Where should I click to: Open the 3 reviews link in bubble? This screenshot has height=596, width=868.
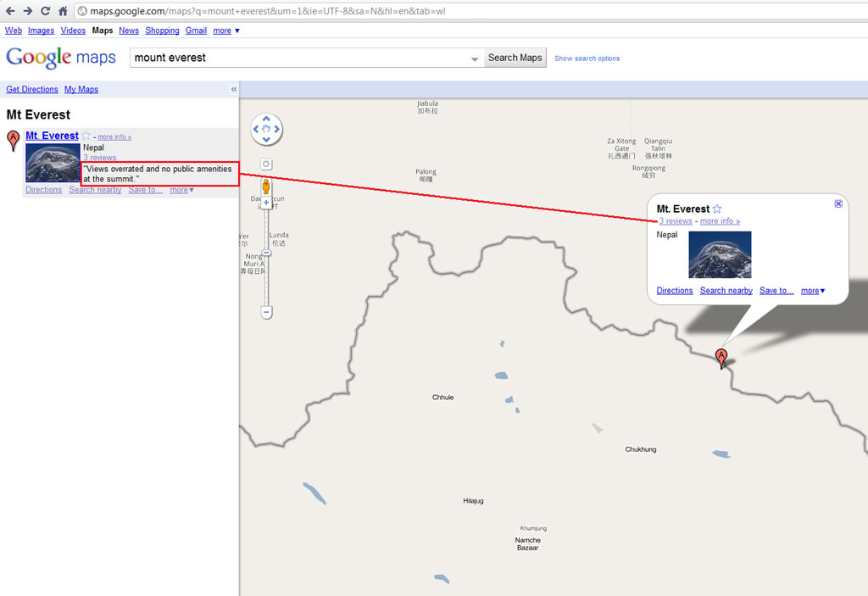(676, 221)
